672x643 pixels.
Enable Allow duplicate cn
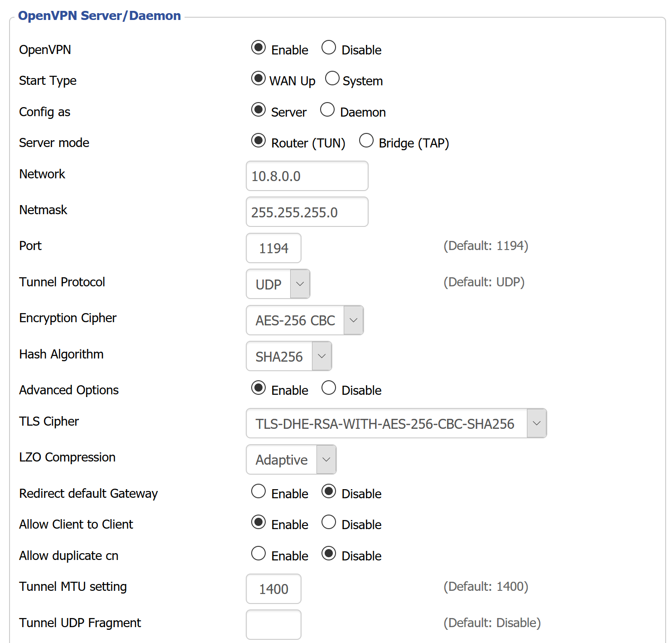click(x=258, y=554)
